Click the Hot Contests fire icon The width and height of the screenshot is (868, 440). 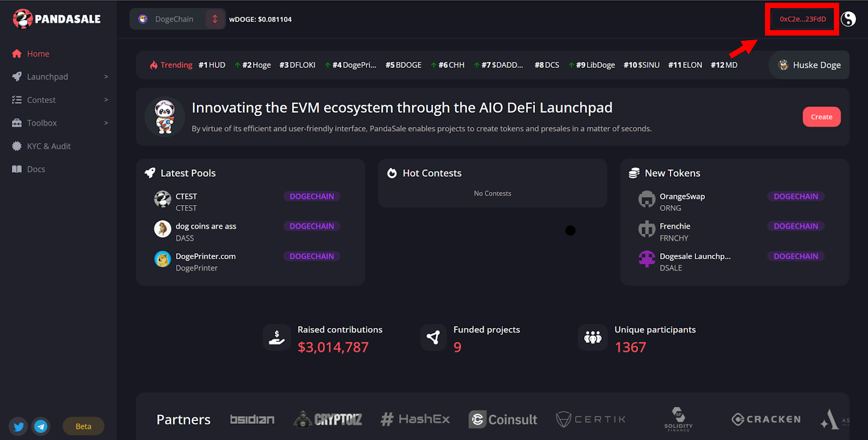[392, 173]
